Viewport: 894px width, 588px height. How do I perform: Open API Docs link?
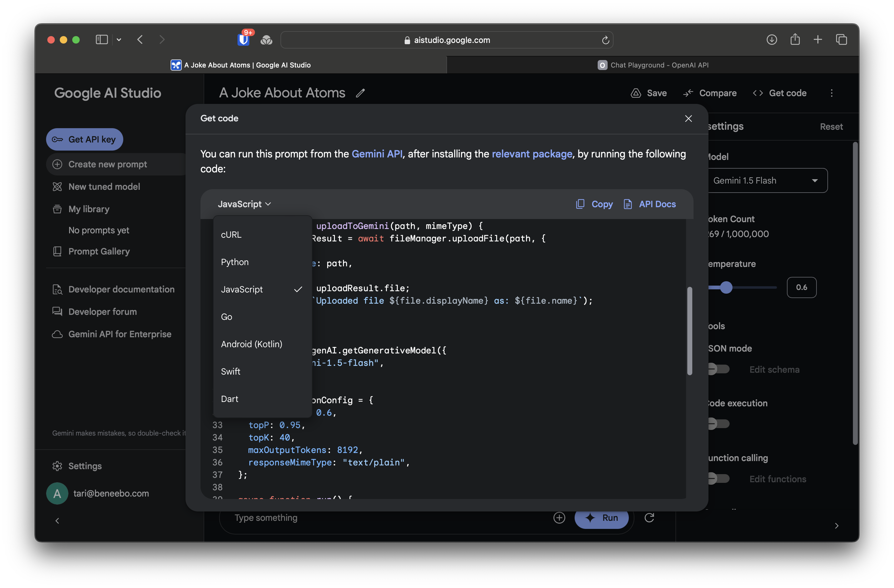[x=650, y=204]
